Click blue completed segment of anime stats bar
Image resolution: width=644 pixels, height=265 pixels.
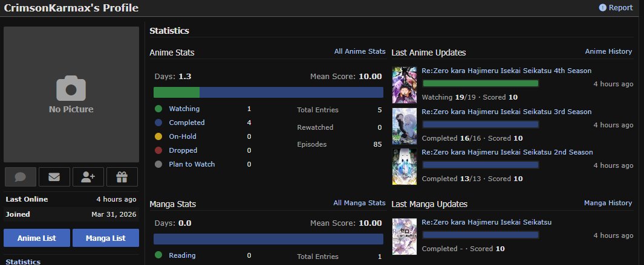pyautogui.click(x=291, y=92)
